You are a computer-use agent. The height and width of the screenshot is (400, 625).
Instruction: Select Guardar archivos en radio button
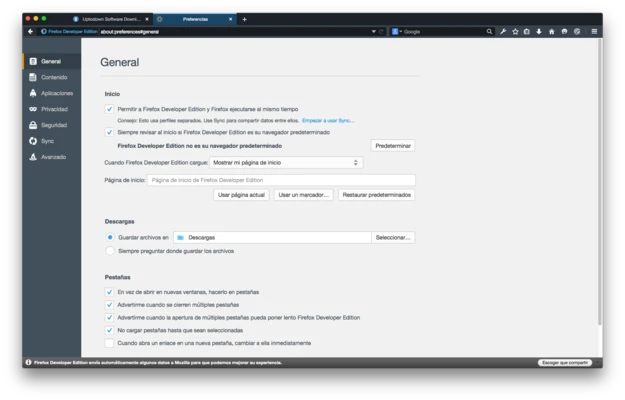coord(110,237)
